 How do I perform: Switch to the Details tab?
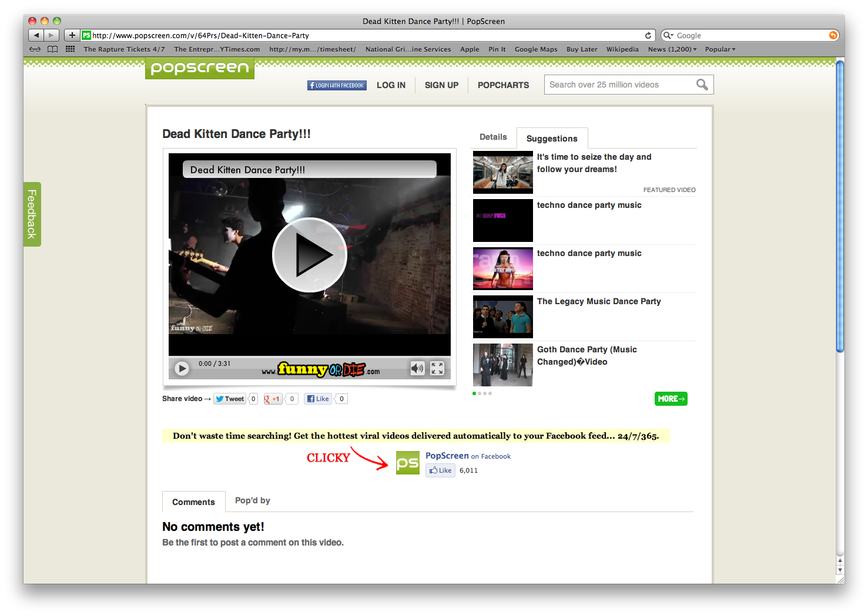pos(493,137)
